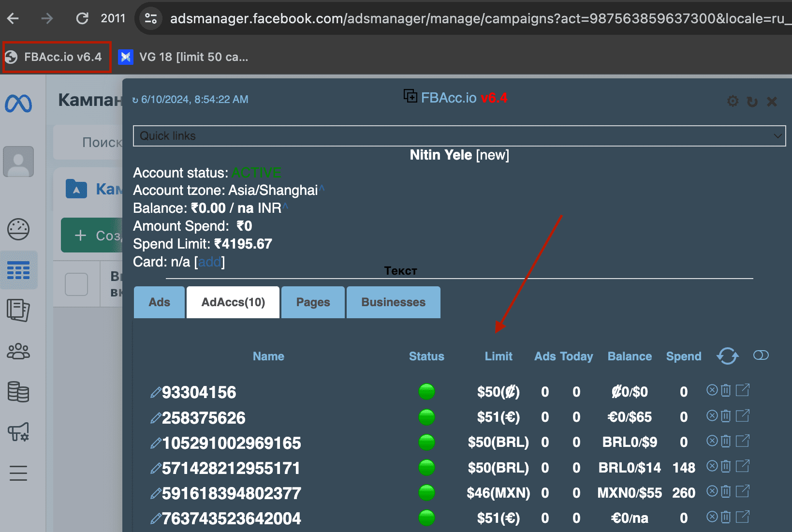This screenshot has height=532, width=792.
Task: Click the add card link
Action: point(209,262)
